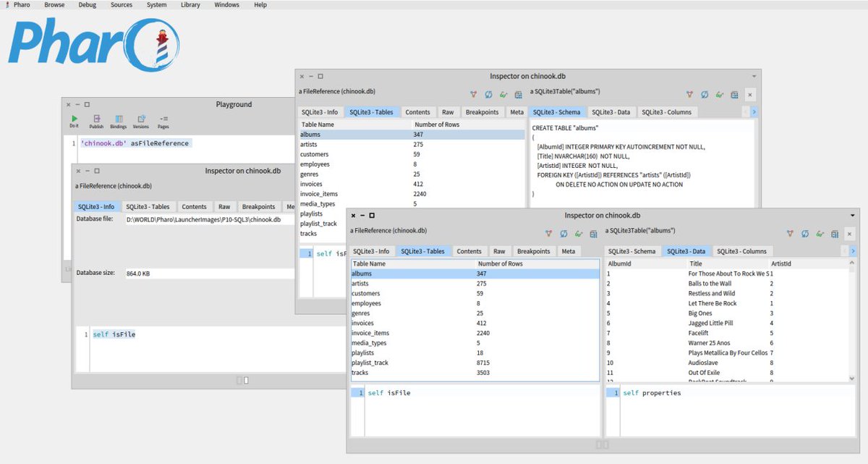Open the Sources menu

pyautogui.click(x=122, y=5)
